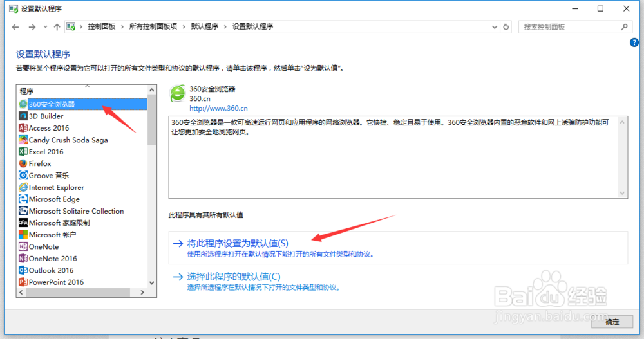The height and width of the screenshot is (339, 644).
Task: Select OneNote in program list
Action: [44, 246]
